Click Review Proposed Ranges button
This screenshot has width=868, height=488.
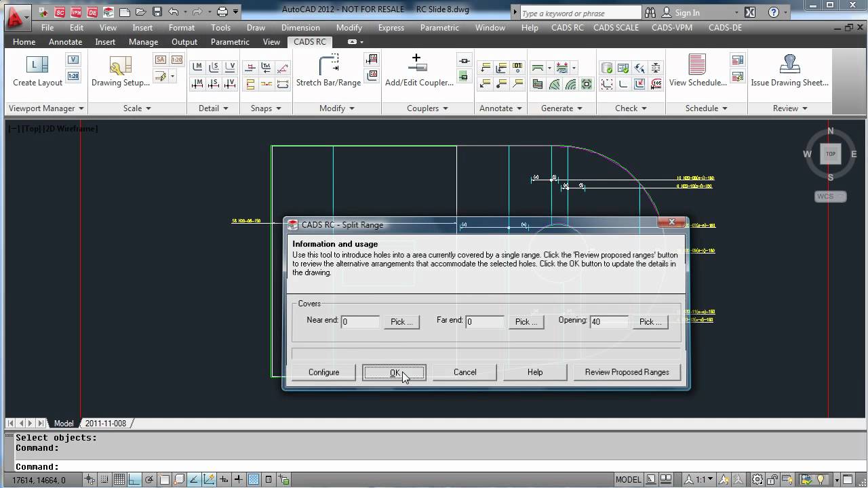pos(627,372)
